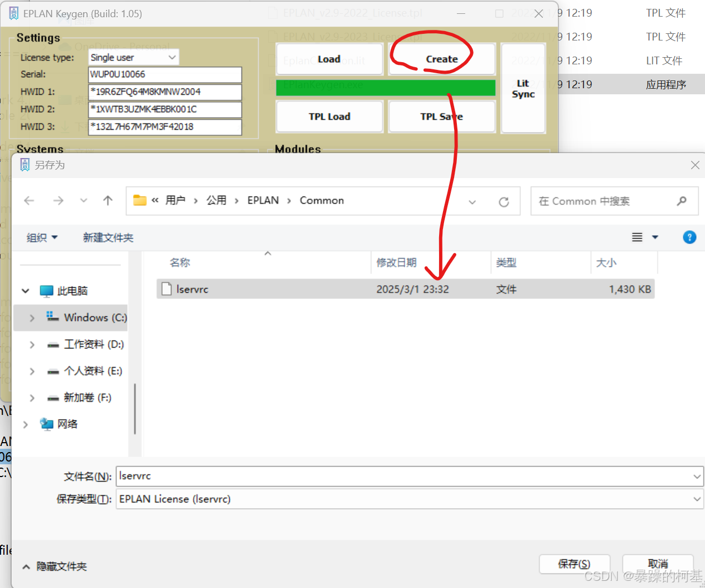Viewport: 705px width, 588px height.
Task: Sort by 类型 column header
Action: [x=506, y=262]
